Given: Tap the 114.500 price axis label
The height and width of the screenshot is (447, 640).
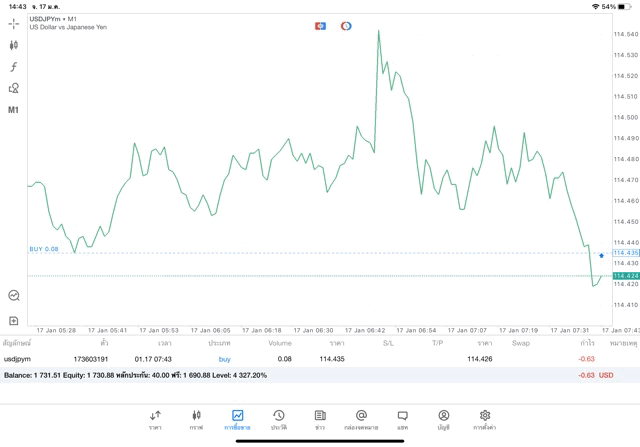Looking at the screenshot, I should pos(626,118).
